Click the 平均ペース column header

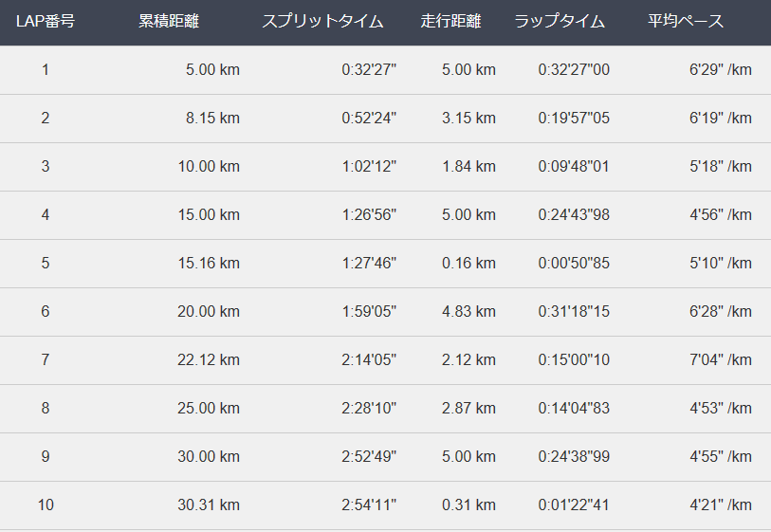686,21
